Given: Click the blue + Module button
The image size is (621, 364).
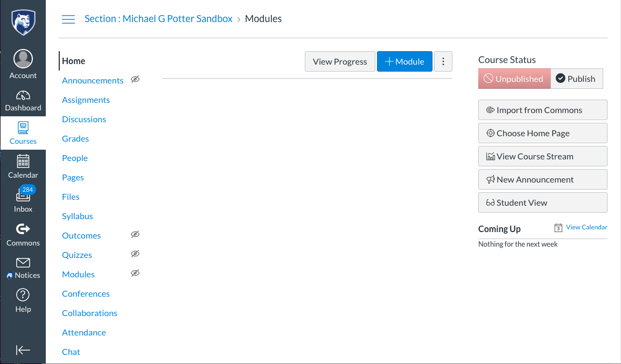Looking at the screenshot, I should pos(404,61).
